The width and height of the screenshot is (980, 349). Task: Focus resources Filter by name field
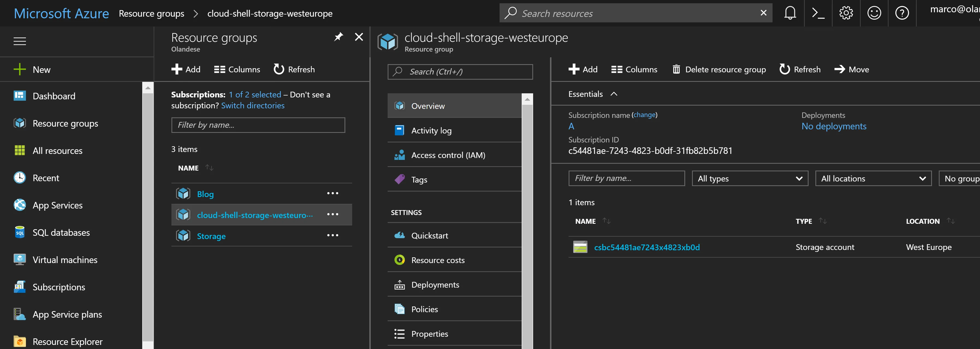[626, 178]
